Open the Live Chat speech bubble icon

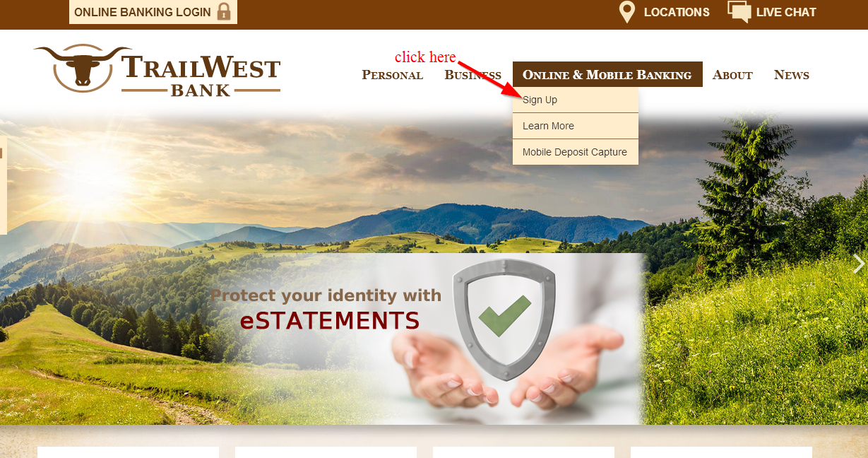pos(739,12)
